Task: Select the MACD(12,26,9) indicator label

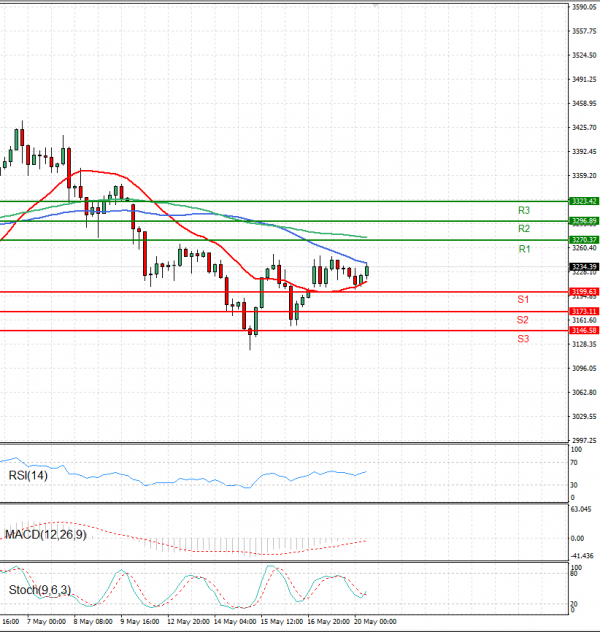Action: [x=44, y=536]
